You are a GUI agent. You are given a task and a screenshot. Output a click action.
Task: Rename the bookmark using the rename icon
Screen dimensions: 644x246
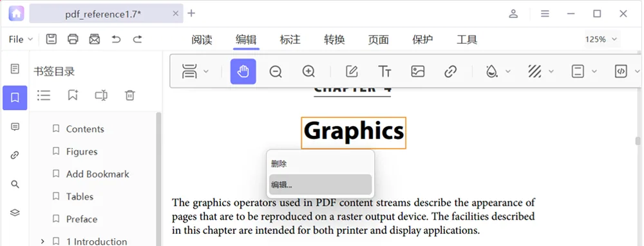(x=101, y=95)
